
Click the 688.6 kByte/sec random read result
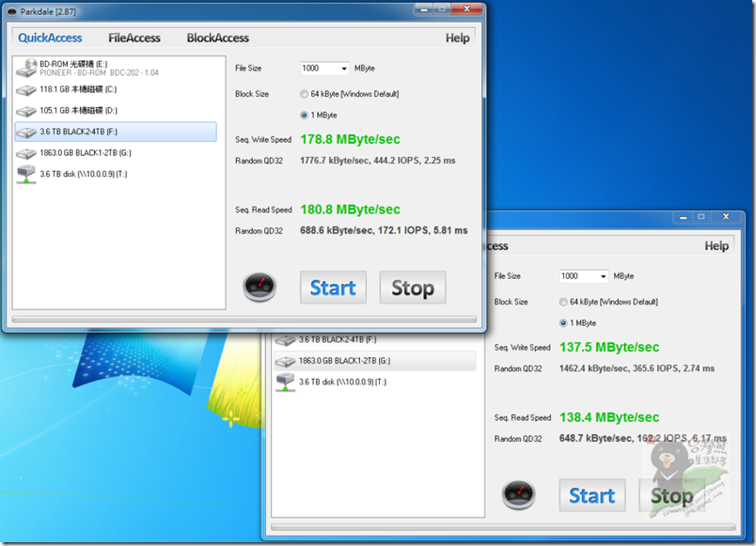tap(384, 231)
